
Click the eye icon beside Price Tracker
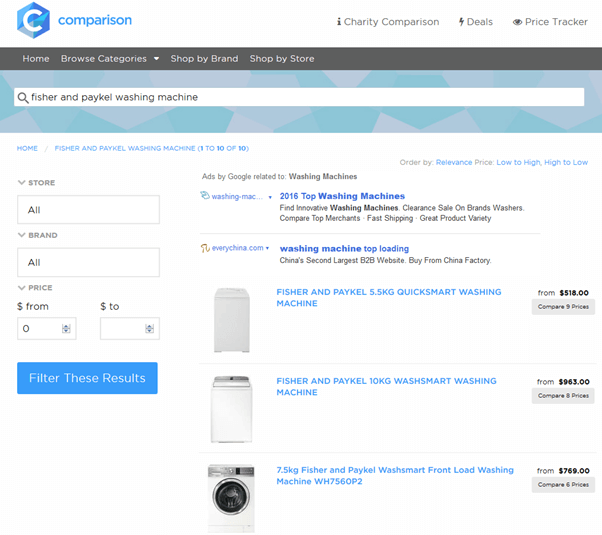(x=517, y=22)
